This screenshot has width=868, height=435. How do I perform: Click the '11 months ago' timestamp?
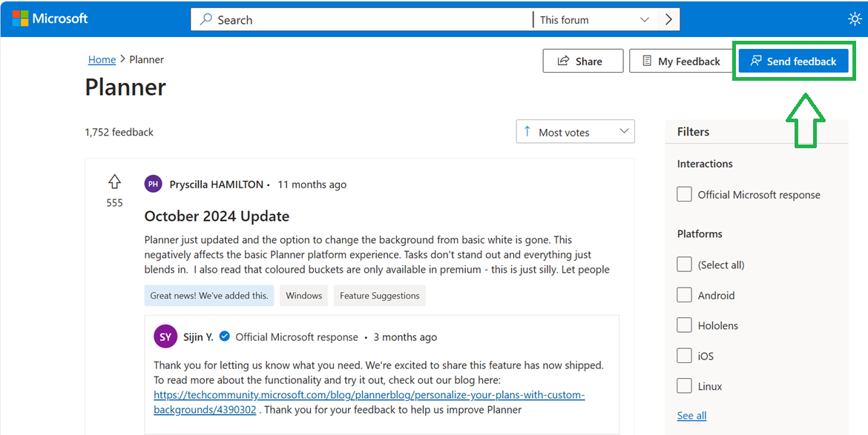click(312, 185)
